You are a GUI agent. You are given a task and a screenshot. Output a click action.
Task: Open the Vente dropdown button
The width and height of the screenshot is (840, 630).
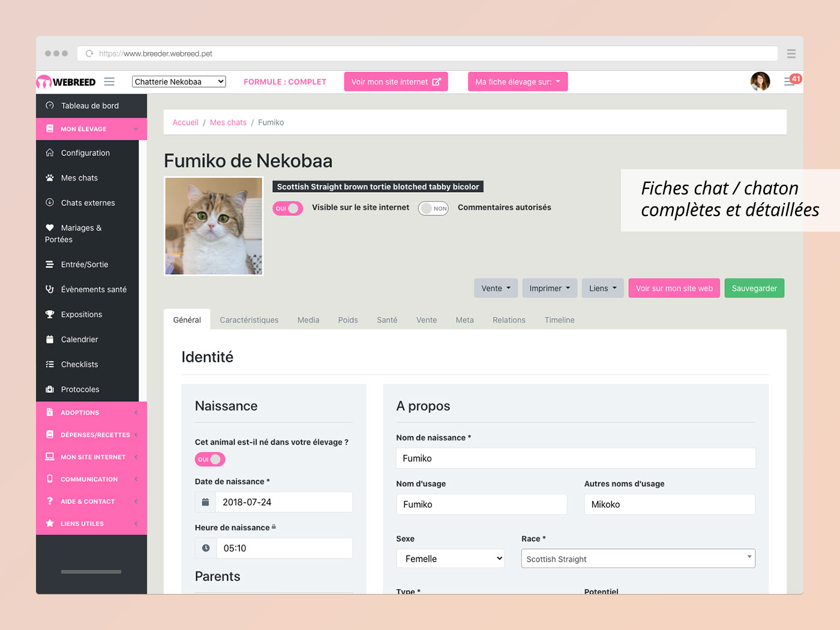496,288
